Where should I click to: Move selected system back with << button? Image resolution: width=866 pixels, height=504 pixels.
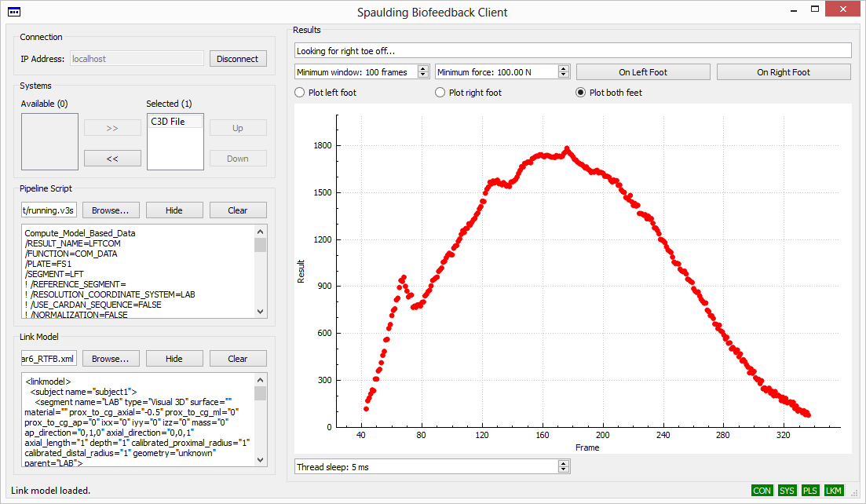pos(112,159)
